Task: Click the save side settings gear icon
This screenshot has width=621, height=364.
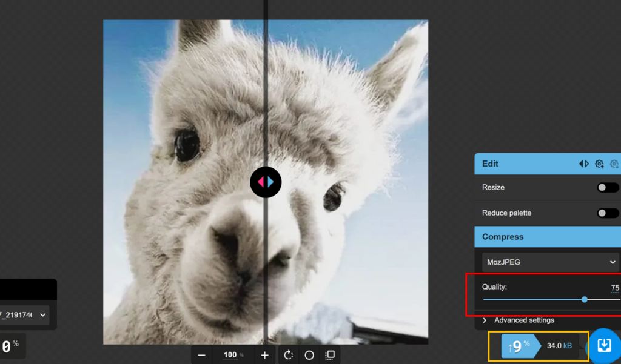Action: click(x=599, y=164)
